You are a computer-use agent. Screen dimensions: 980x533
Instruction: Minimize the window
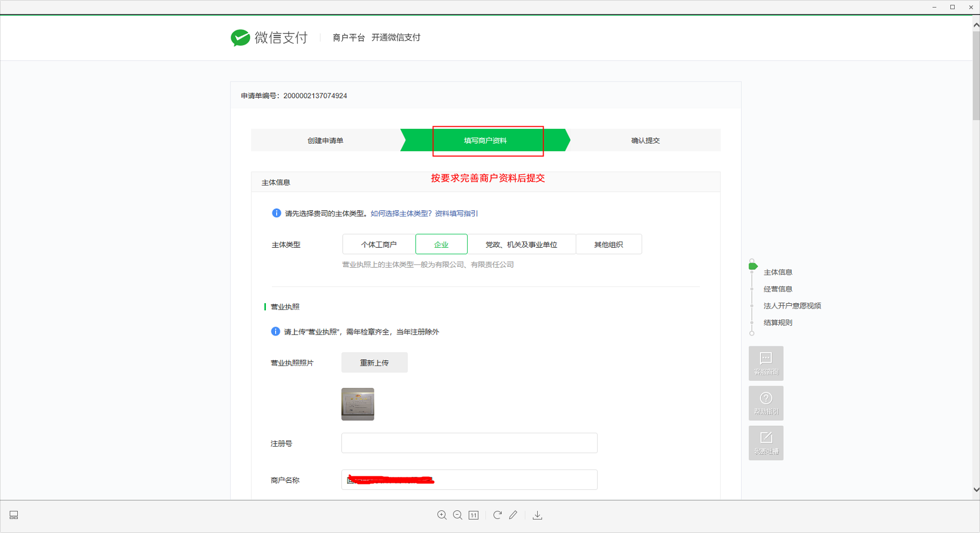tap(934, 7)
